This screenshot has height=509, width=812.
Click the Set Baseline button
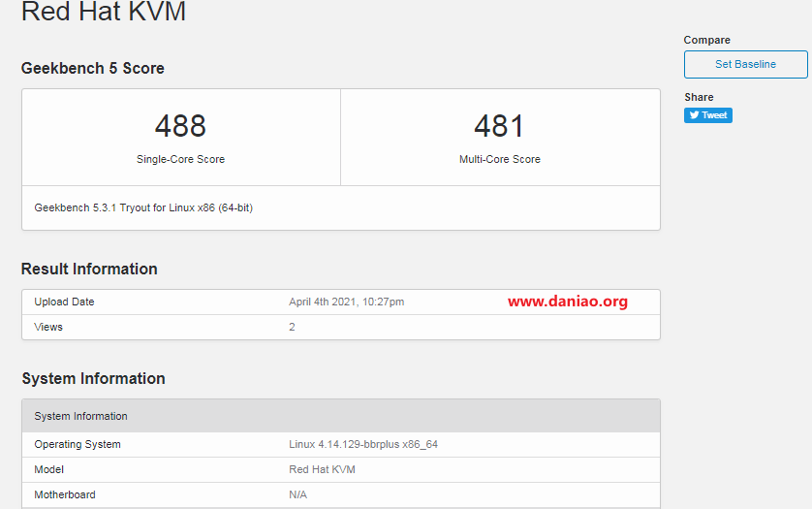click(x=745, y=64)
